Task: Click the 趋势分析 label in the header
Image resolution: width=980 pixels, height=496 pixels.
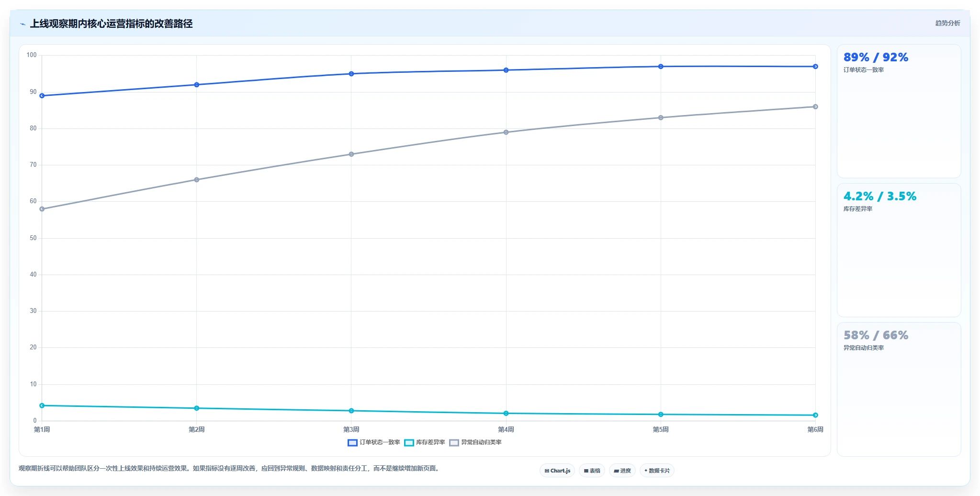Action: [947, 23]
